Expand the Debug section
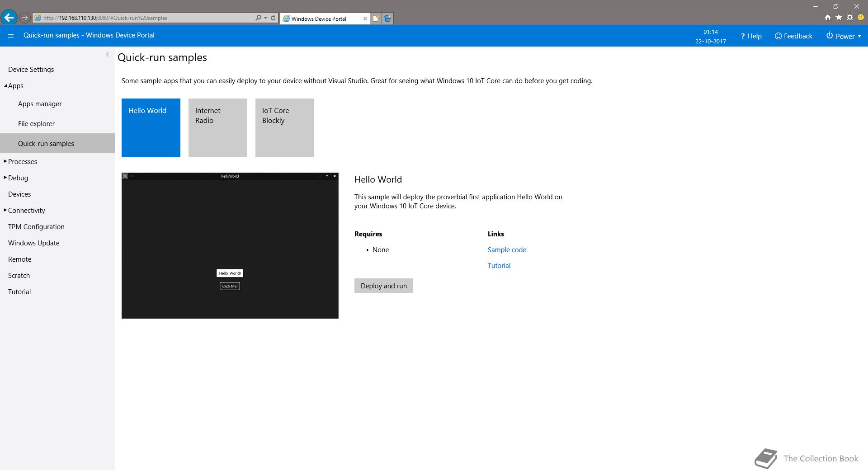 coord(5,178)
